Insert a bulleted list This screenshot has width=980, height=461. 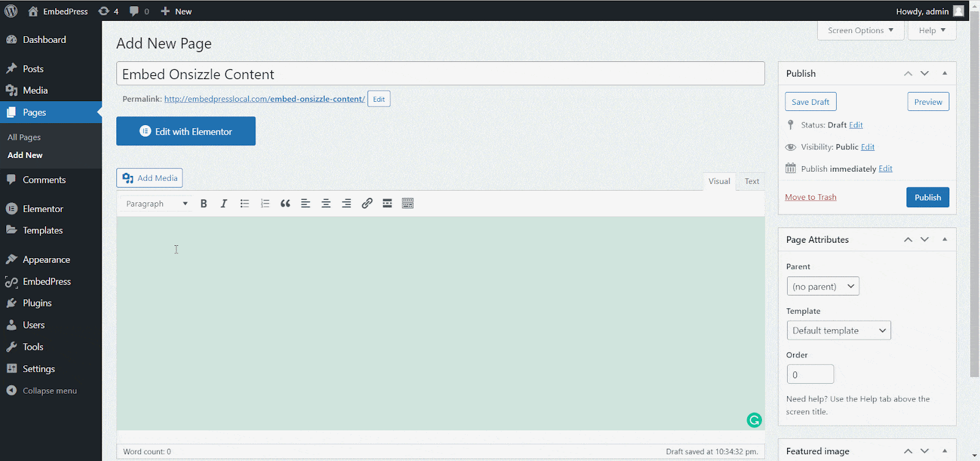pos(244,204)
